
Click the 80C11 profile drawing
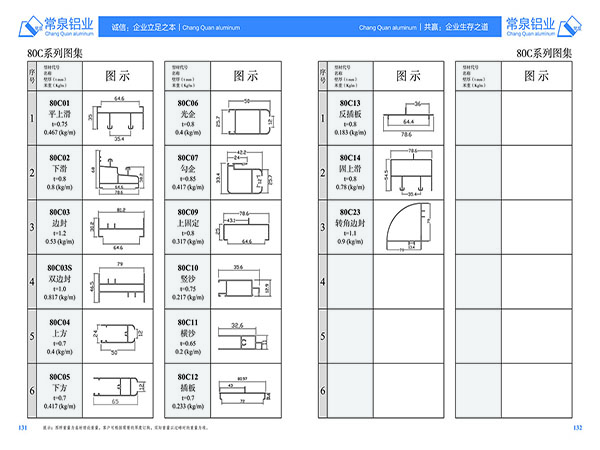tap(244, 337)
